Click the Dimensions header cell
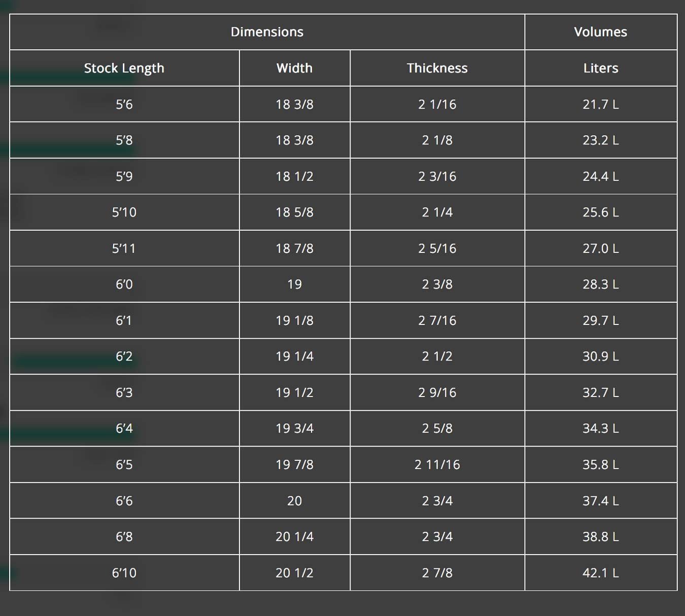The image size is (685, 616). click(267, 32)
